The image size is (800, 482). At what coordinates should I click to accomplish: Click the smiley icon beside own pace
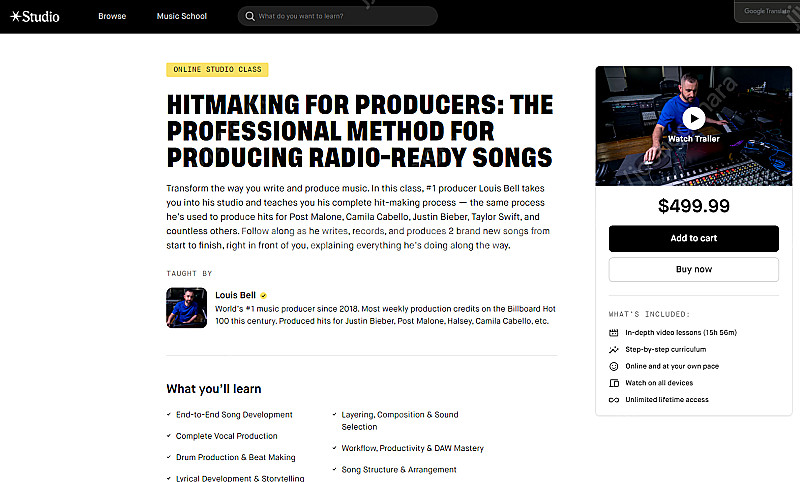pos(614,366)
